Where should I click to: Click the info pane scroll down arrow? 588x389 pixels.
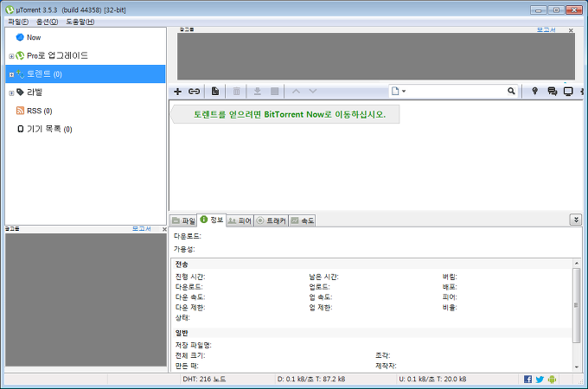(576, 367)
